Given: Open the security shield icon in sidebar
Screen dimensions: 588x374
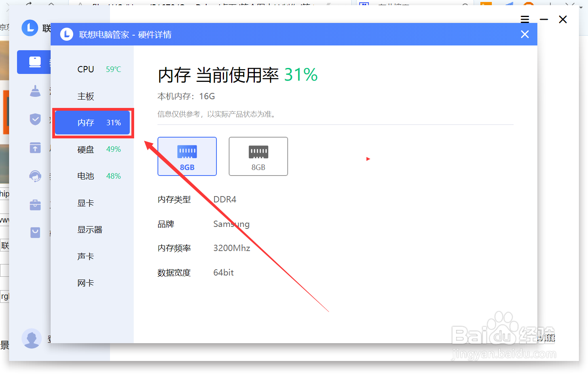Looking at the screenshot, I should click(x=35, y=119).
